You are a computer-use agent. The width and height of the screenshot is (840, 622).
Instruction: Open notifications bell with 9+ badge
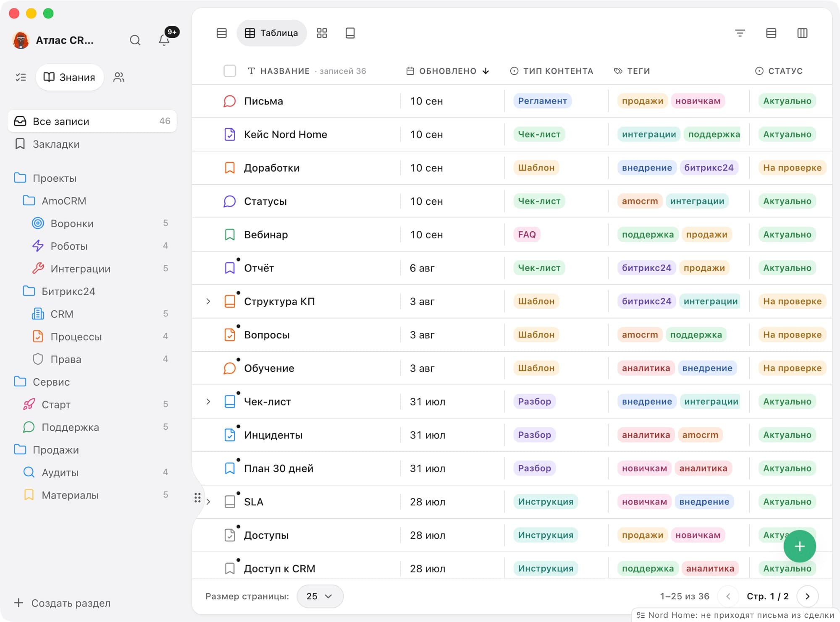click(164, 40)
